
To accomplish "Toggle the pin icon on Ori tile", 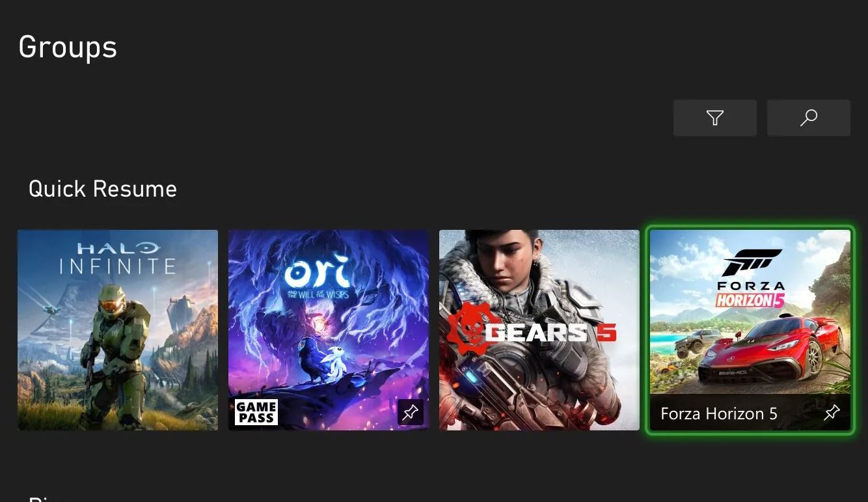I will click(411, 412).
